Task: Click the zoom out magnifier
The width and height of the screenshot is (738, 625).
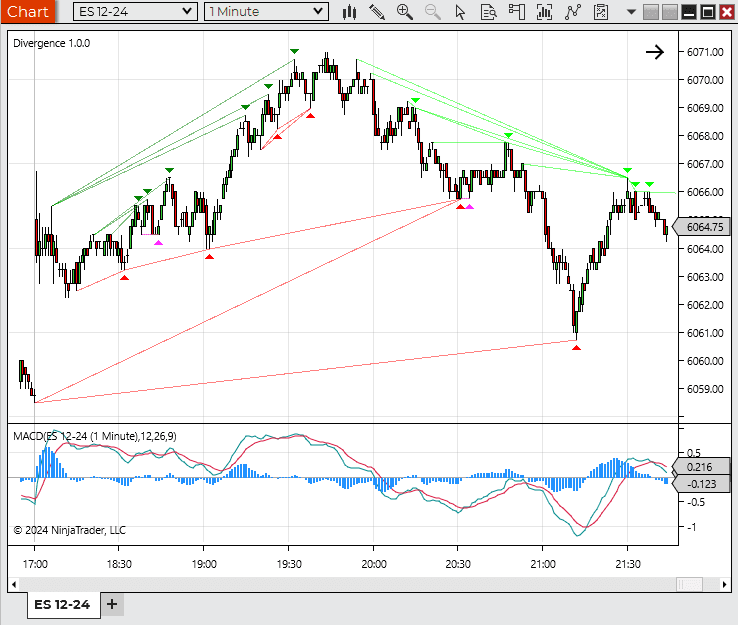Action: point(433,12)
